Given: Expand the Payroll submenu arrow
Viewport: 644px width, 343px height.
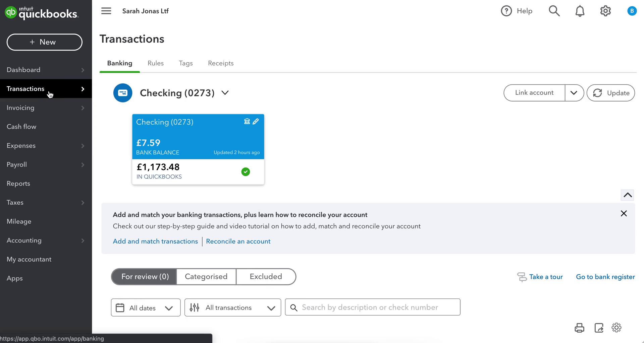Looking at the screenshot, I should tap(83, 165).
